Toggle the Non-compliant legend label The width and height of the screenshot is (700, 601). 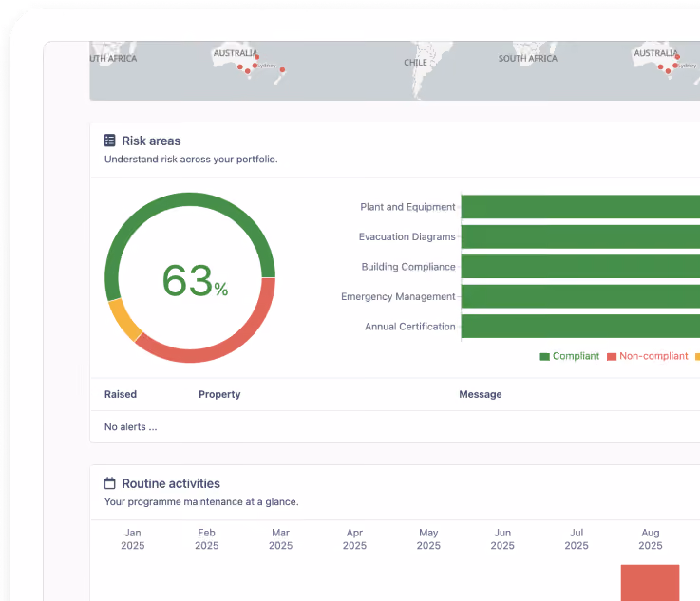coord(653,356)
